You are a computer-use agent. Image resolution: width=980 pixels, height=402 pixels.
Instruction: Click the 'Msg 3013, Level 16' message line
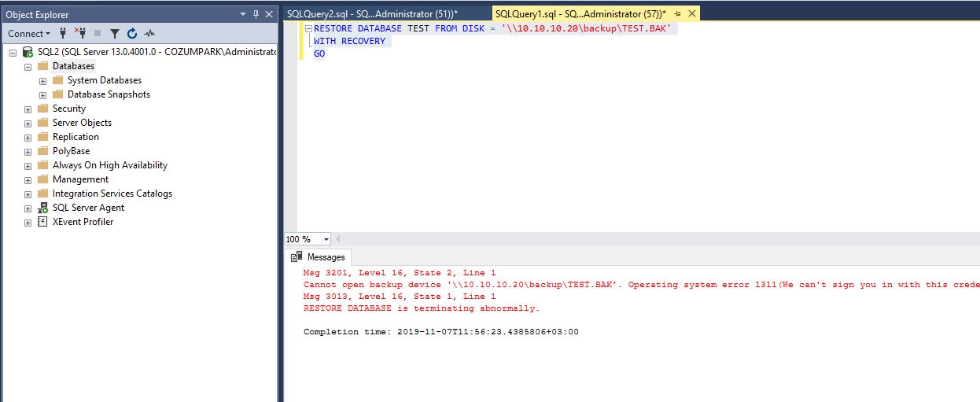(400, 297)
